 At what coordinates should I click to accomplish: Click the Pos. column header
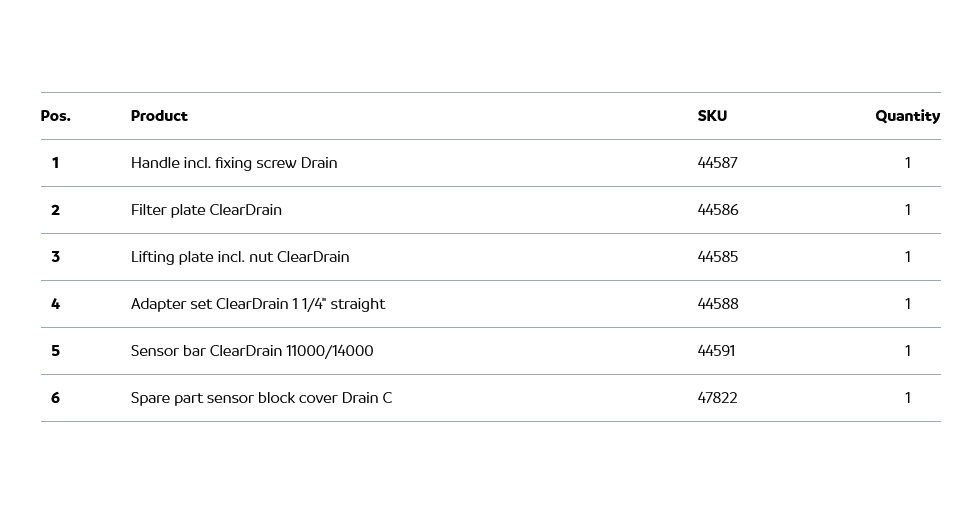click(55, 116)
